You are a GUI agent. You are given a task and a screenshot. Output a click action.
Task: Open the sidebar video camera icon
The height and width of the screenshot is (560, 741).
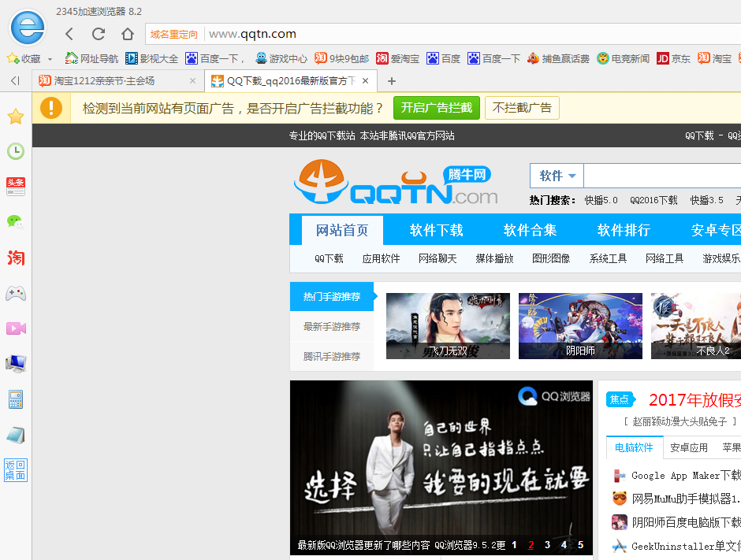16,328
